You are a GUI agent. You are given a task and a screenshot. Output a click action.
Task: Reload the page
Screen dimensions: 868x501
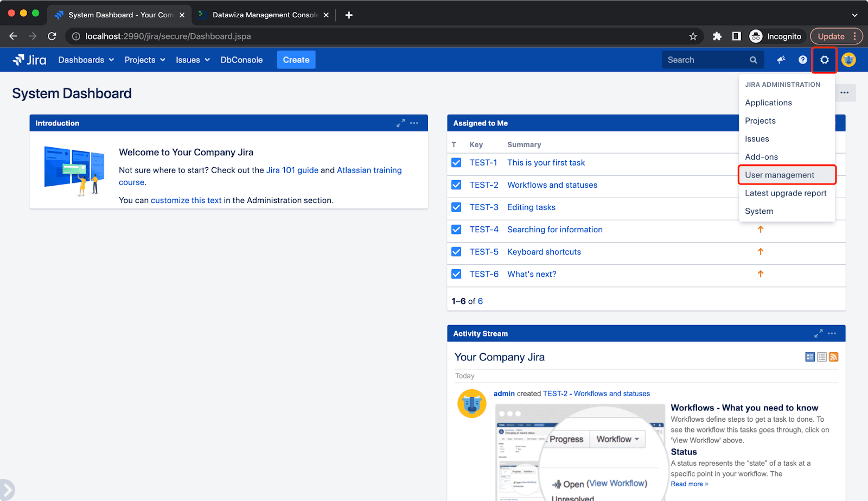[52, 36]
